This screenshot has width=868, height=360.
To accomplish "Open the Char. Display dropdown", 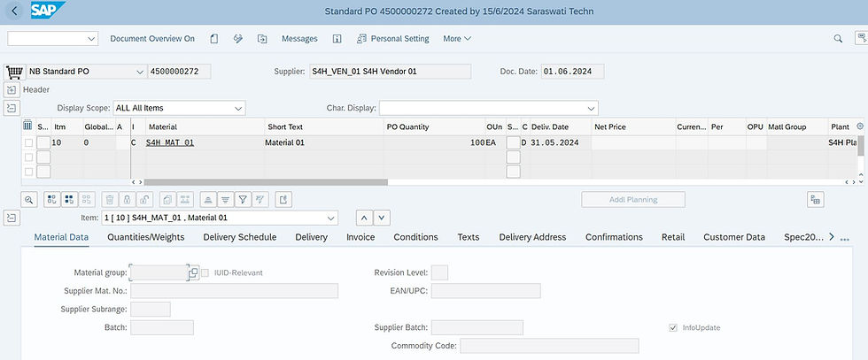I will tap(592, 109).
